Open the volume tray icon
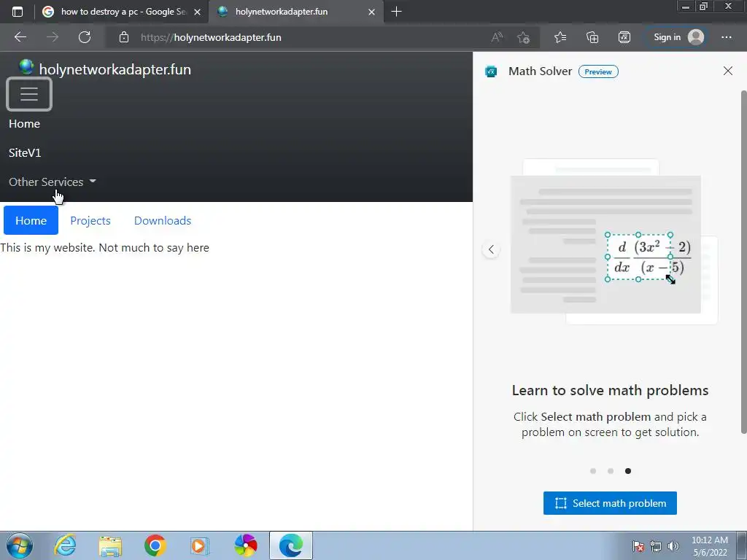Image resolution: width=747 pixels, height=560 pixels. 673,546
